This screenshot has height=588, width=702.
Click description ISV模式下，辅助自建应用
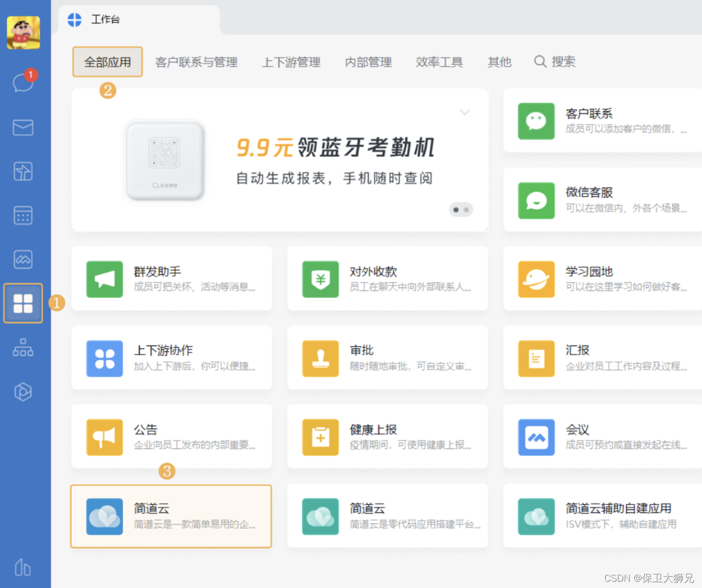click(x=621, y=524)
